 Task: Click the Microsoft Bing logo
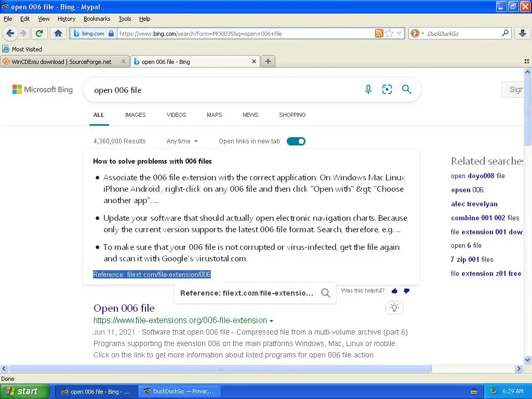(43, 89)
